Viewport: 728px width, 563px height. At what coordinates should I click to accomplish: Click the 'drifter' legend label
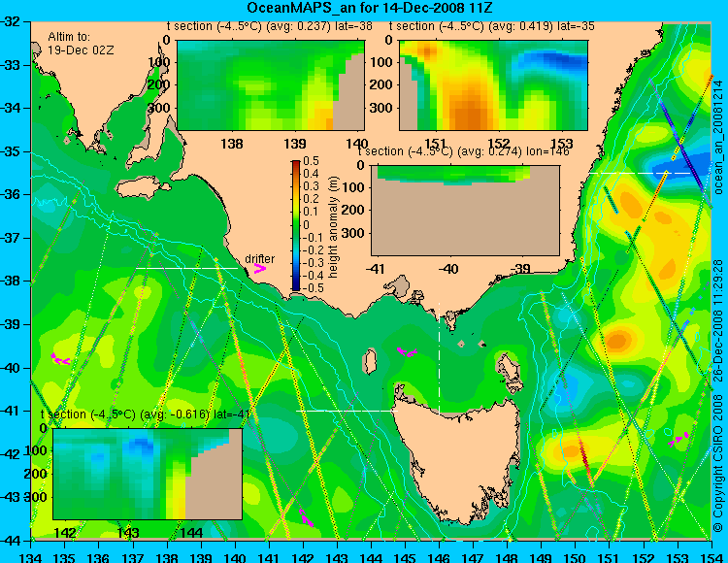pos(259,259)
